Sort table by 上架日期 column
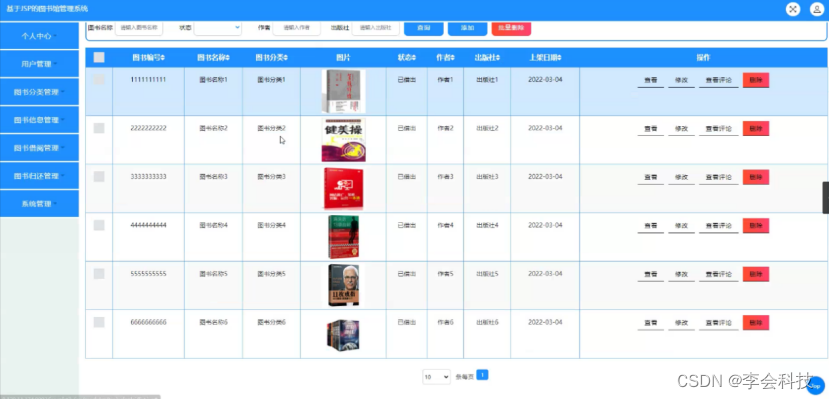The height and width of the screenshot is (399, 829). pyautogui.click(x=545, y=58)
